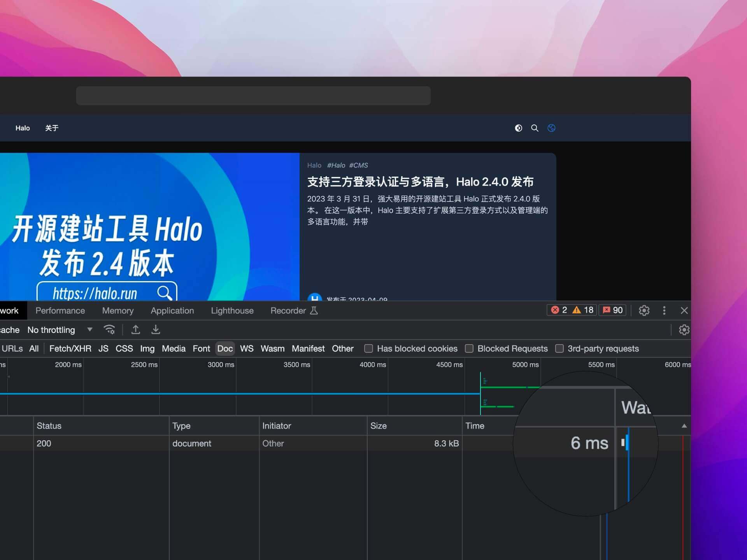Click the Export HAR download icon
Image resolution: width=747 pixels, height=560 pixels.
point(156,330)
